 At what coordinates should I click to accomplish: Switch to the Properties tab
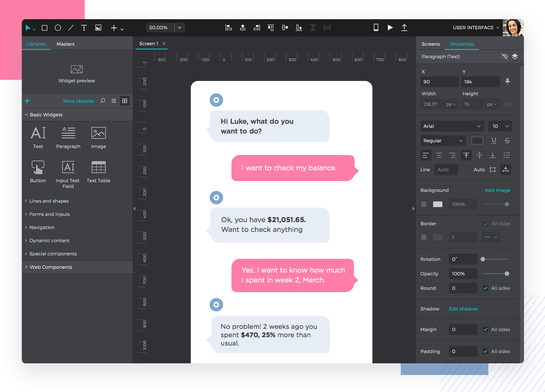click(x=462, y=44)
